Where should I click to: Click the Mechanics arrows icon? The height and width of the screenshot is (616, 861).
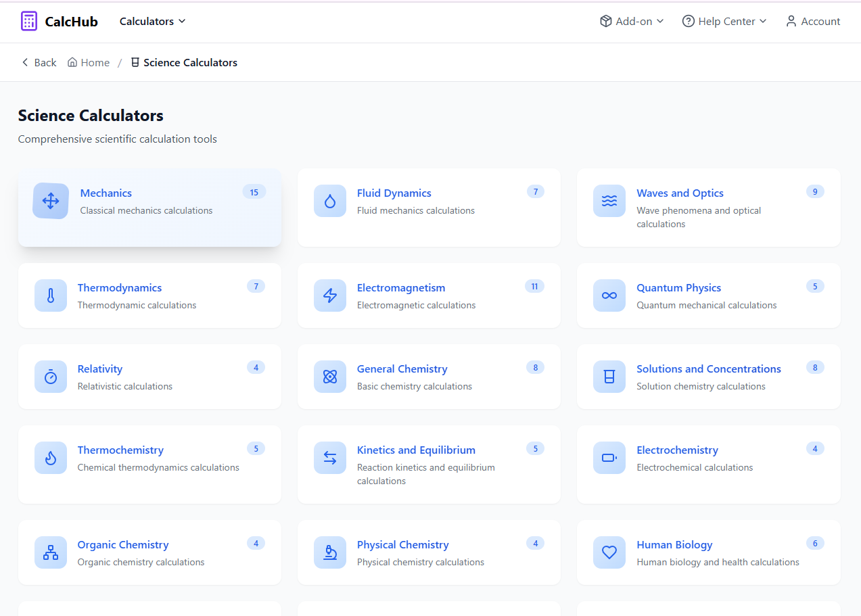point(51,201)
